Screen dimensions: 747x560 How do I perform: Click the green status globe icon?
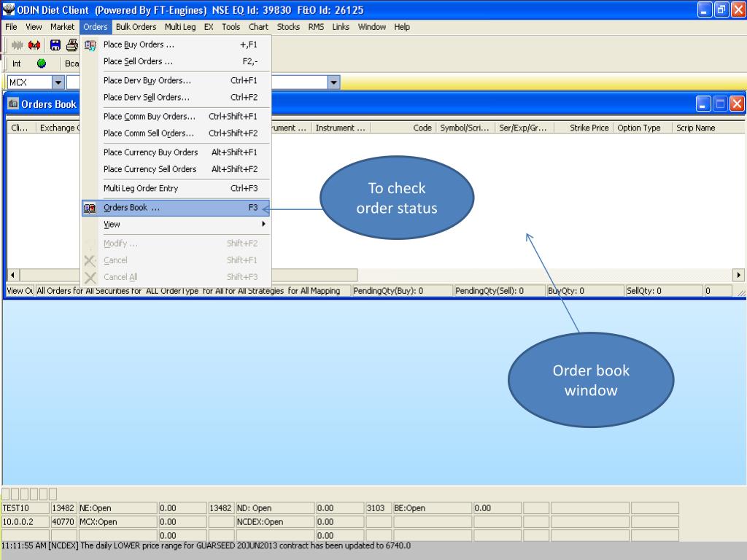42,63
